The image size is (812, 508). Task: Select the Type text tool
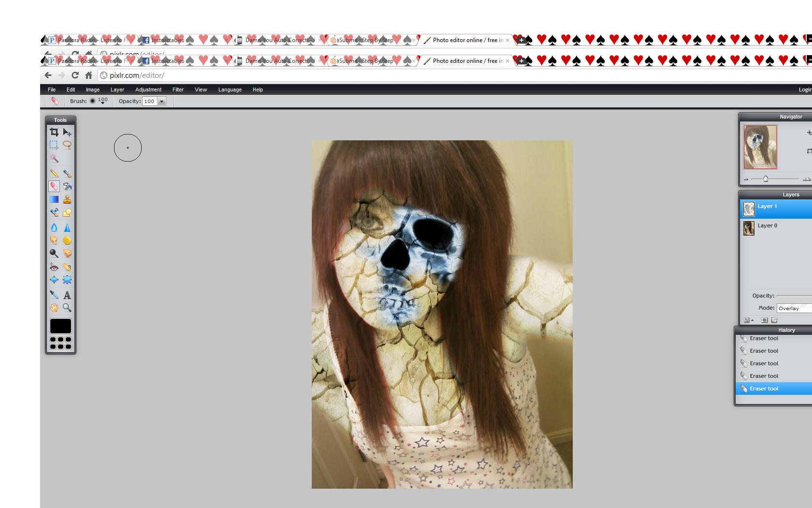67,295
